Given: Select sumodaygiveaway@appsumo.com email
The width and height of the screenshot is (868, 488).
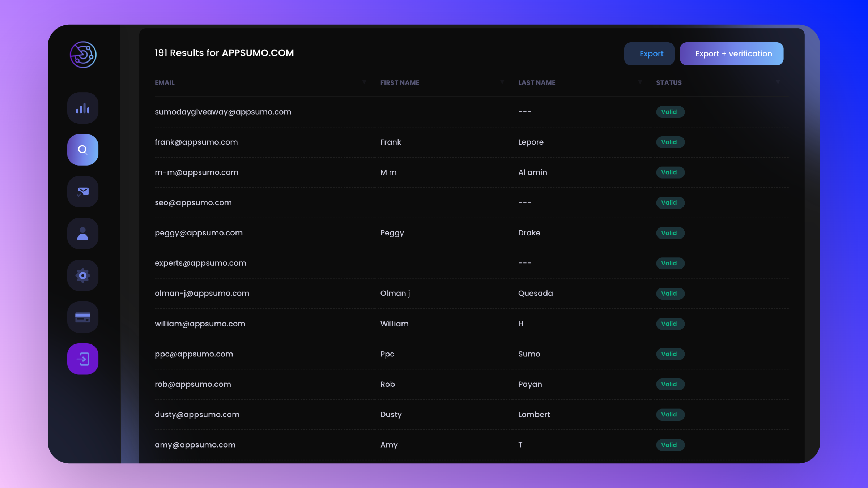Looking at the screenshot, I should pyautogui.click(x=223, y=112).
